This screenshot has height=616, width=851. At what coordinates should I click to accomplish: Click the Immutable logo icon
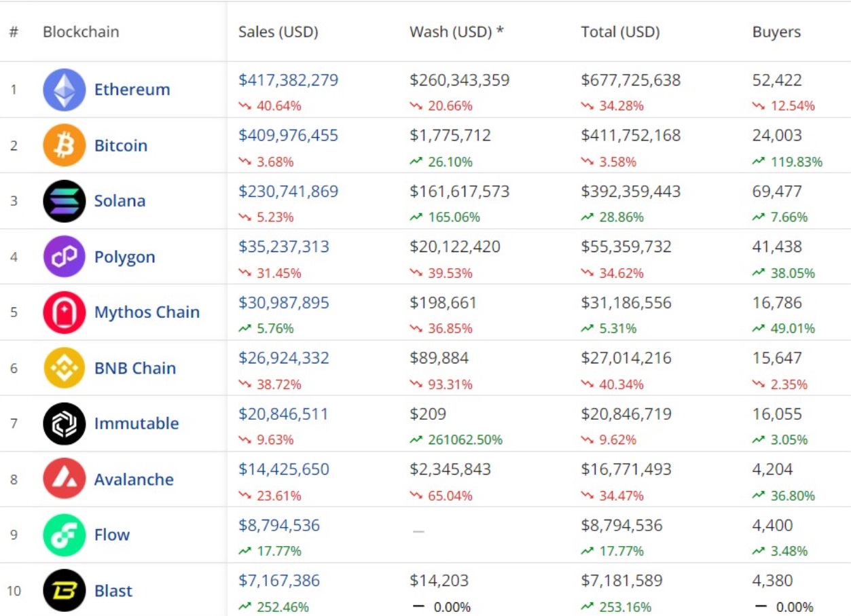click(65, 424)
